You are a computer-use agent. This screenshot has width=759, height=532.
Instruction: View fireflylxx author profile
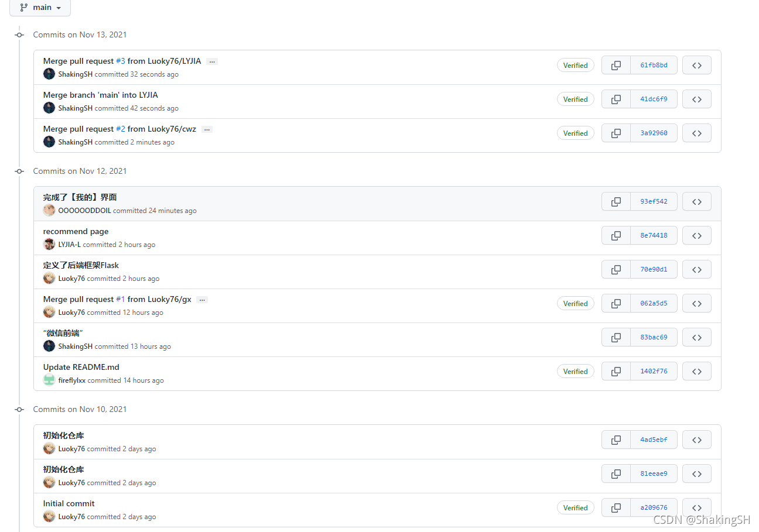tap(72, 380)
